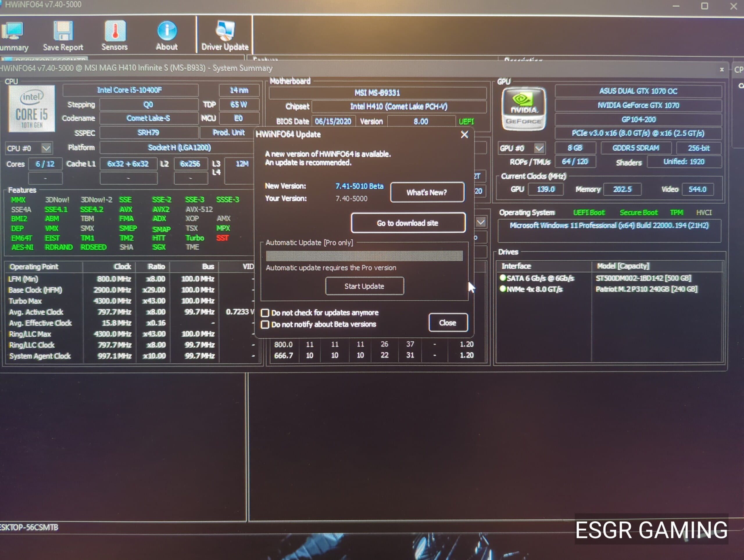Screen dimensions: 744x560
Task: Click the AVX2 feature flag
Action: 161,209
